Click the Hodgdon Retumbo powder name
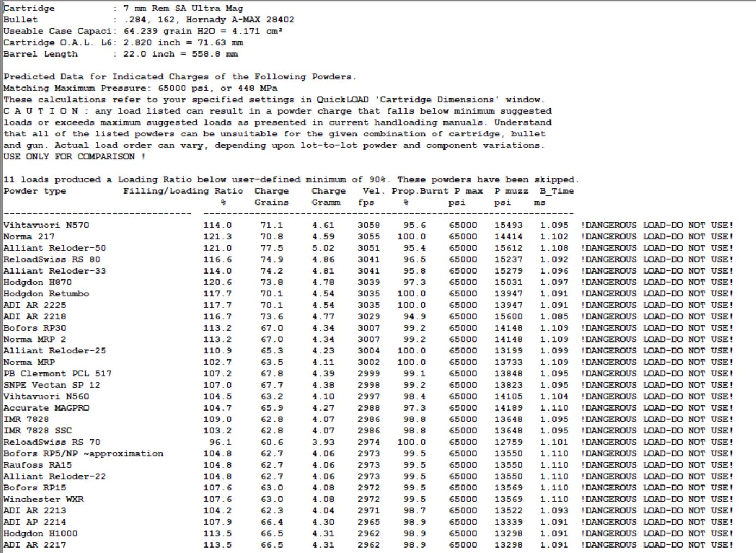 [46, 294]
